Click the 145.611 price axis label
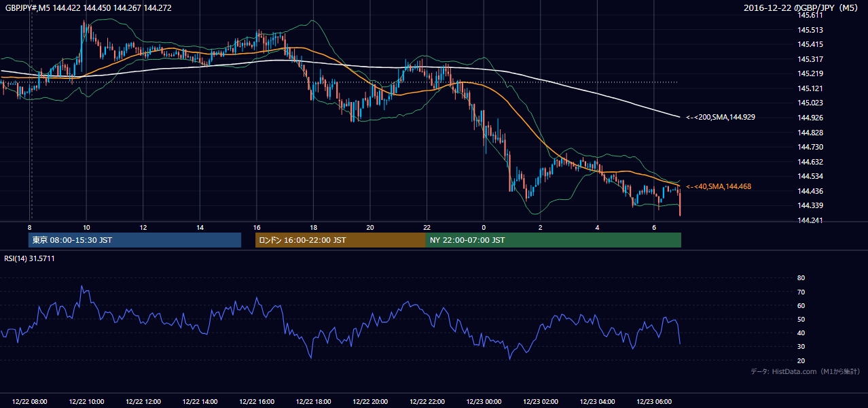 tap(810, 15)
